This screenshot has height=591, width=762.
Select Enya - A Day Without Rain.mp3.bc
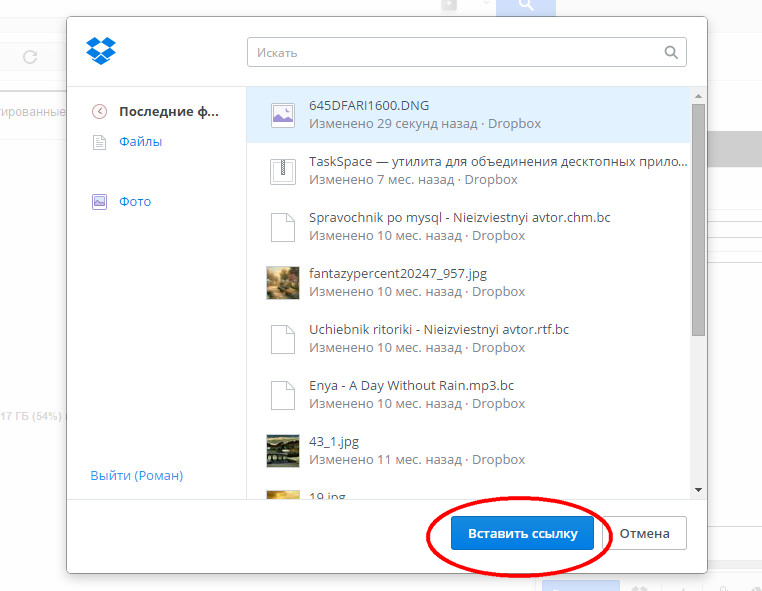(x=411, y=386)
